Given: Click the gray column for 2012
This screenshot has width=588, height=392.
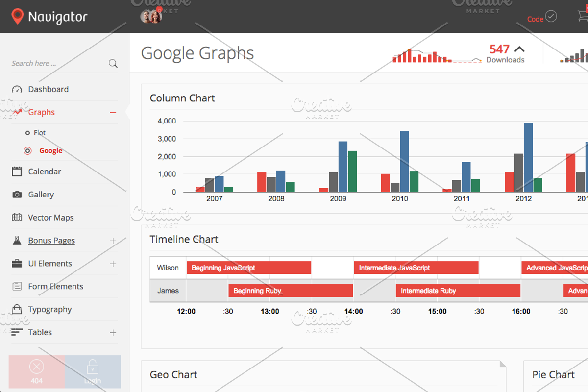Looking at the screenshot, I should pyautogui.click(x=519, y=173).
